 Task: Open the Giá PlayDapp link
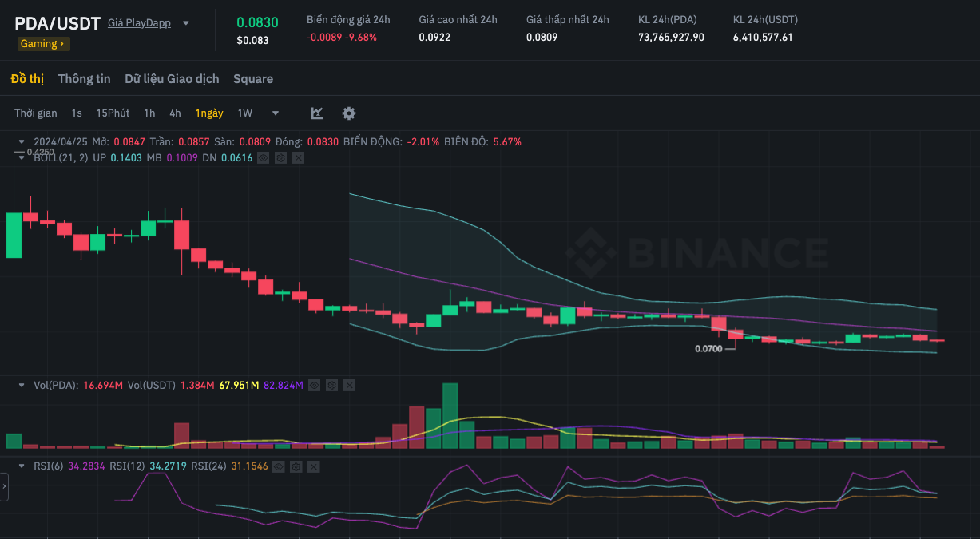pos(139,23)
